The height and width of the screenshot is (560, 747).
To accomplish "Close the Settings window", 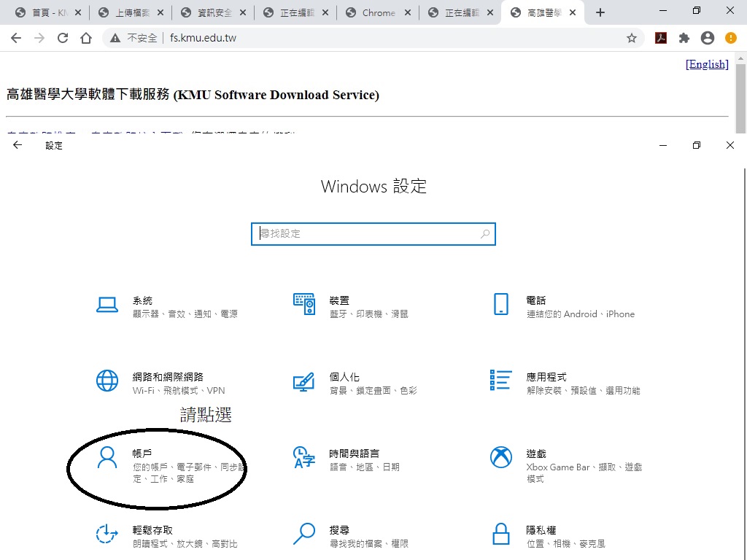I will pos(729,145).
